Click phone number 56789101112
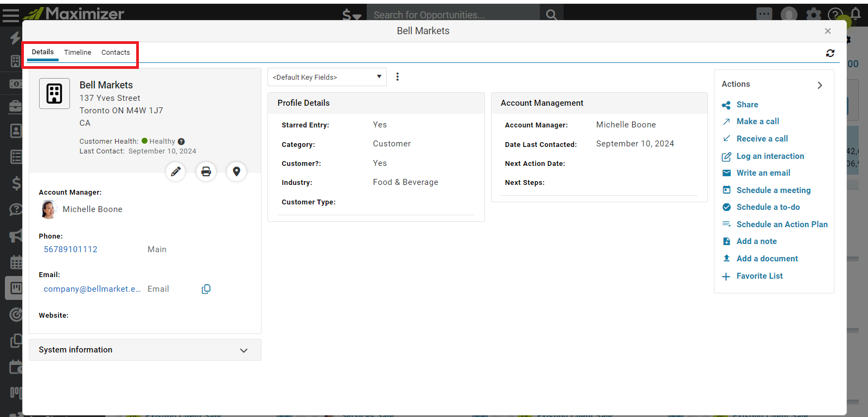 [x=71, y=249]
